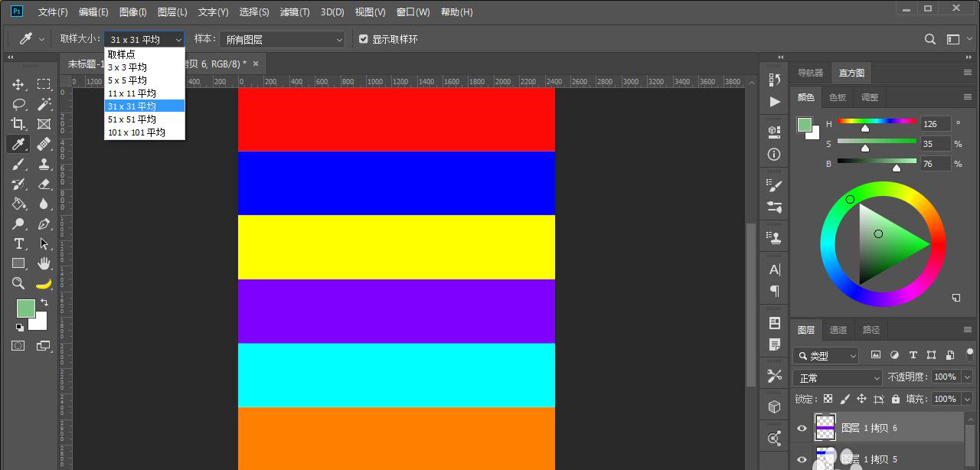Lock all layer attributes
The height and width of the screenshot is (470, 980).
coord(895,399)
